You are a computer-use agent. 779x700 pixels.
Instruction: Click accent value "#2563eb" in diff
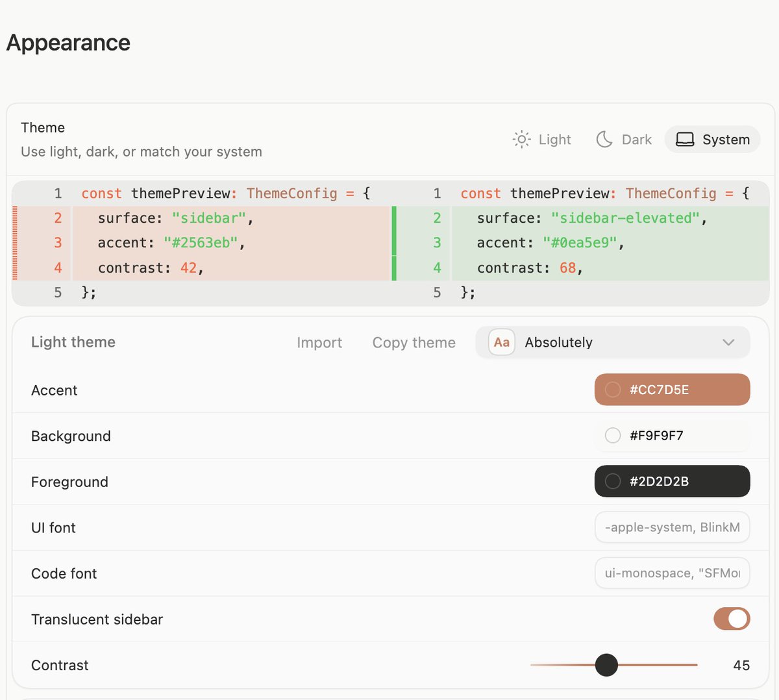pos(201,243)
